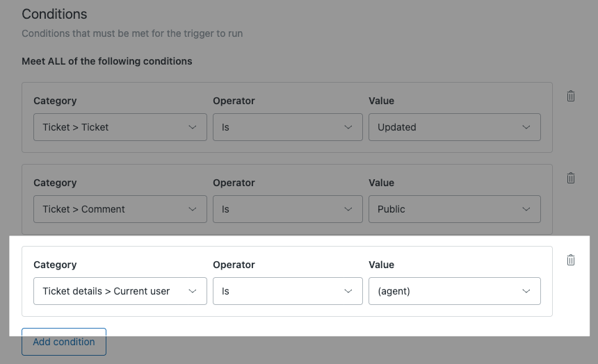The width and height of the screenshot is (598, 364).
Task: Click 'Meet ALL of the following conditions' text
Action: coord(107,61)
